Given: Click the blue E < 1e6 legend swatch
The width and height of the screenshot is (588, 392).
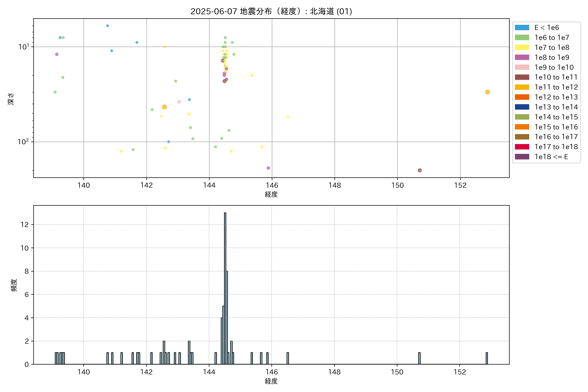Looking at the screenshot, I should pyautogui.click(x=522, y=27).
